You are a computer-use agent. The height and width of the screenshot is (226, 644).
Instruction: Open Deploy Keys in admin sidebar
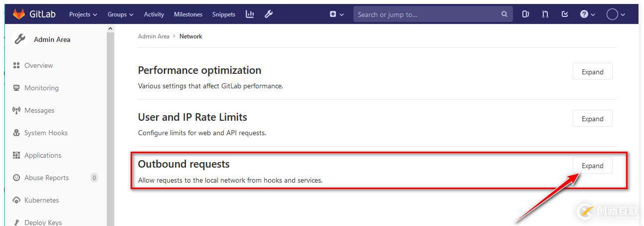[x=43, y=223]
